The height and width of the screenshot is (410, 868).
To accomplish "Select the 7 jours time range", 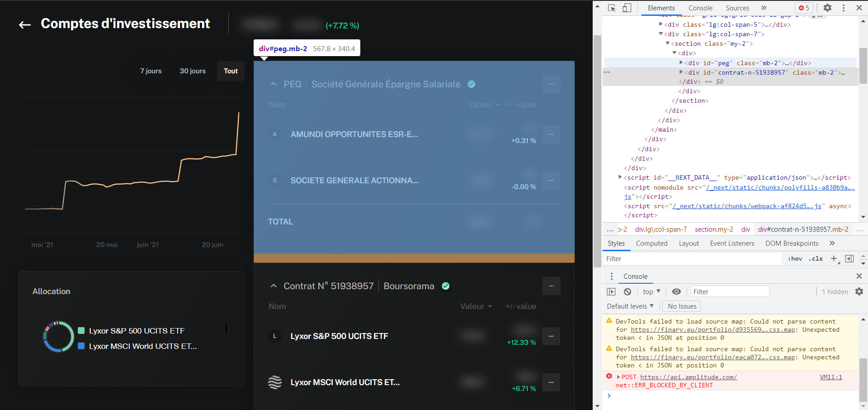I will point(151,71).
